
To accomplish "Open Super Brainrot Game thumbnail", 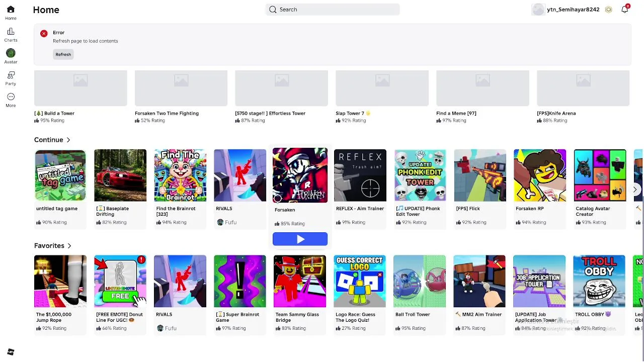I will [x=240, y=281].
